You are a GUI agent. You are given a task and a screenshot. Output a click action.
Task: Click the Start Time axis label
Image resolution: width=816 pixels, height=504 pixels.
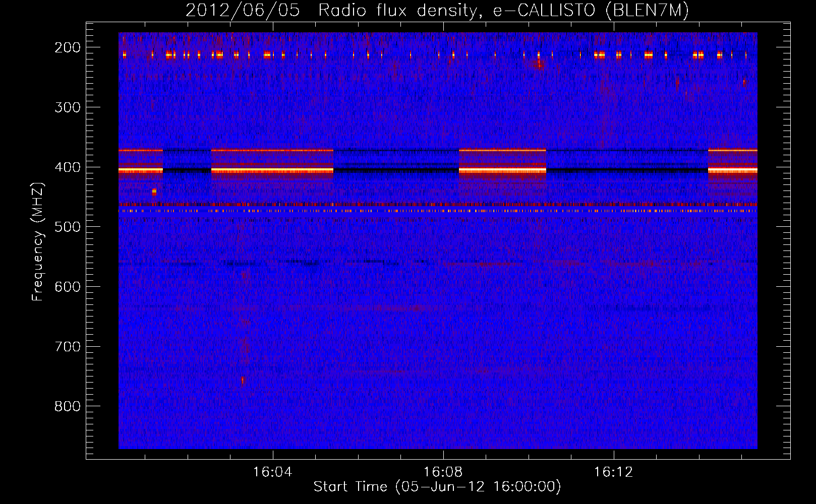pos(437,486)
